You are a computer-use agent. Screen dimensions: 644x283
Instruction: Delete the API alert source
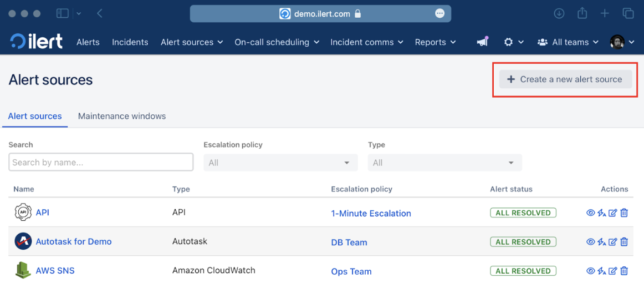coord(624,213)
